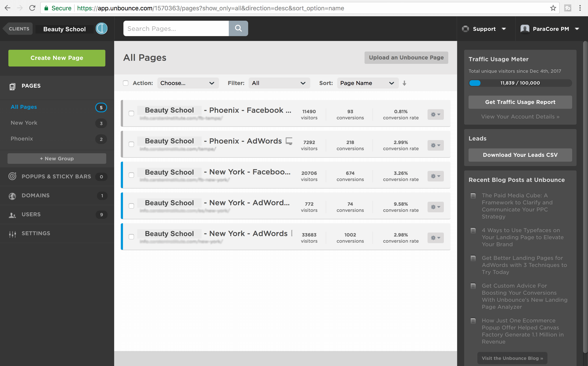Click the Users people icon
The height and width of the screenshot is (366, 588).
pyautogui.click(x=12, y=215)
